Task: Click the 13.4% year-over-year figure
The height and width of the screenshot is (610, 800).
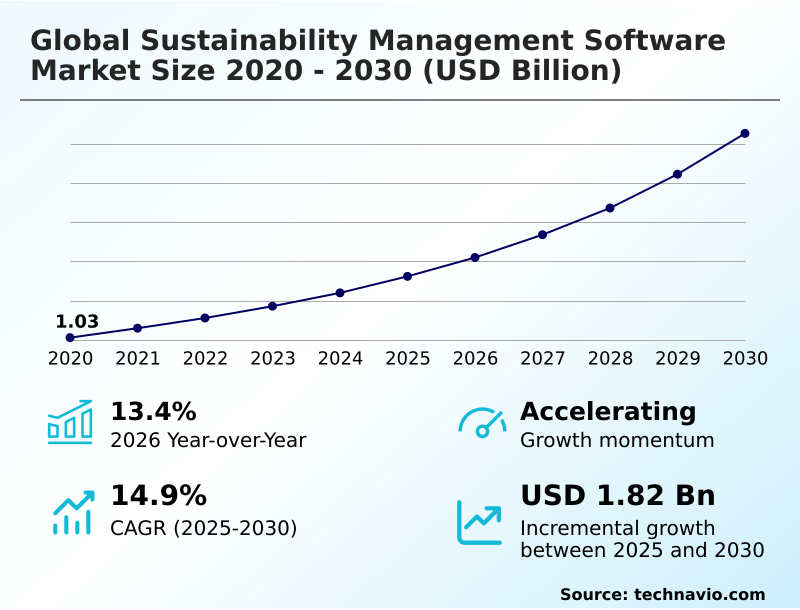Action: [153, 411]
